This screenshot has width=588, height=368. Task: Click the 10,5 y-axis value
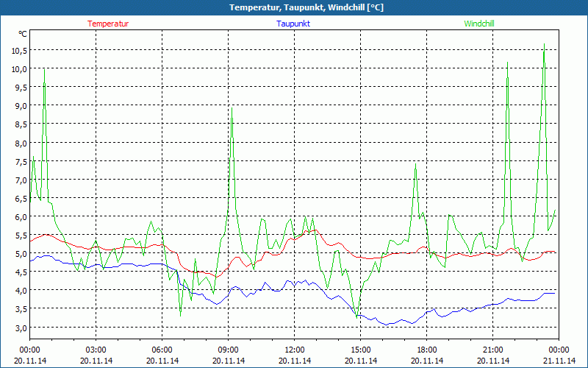pyautogui.click(x=19, y=51)
